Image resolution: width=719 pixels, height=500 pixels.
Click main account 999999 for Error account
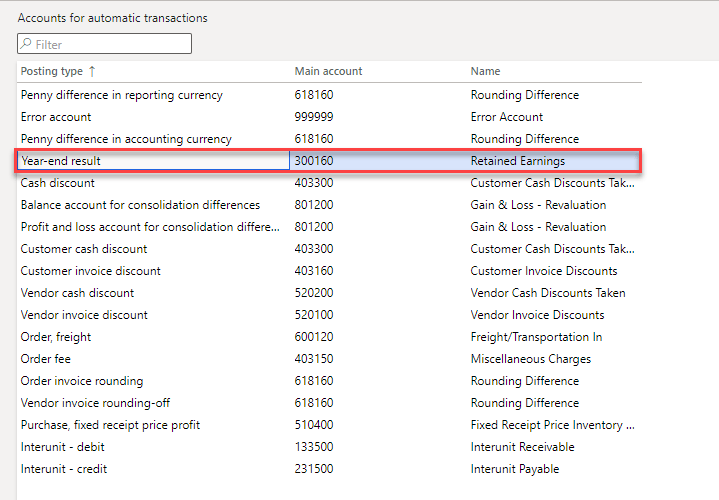(x=314, y=117)
